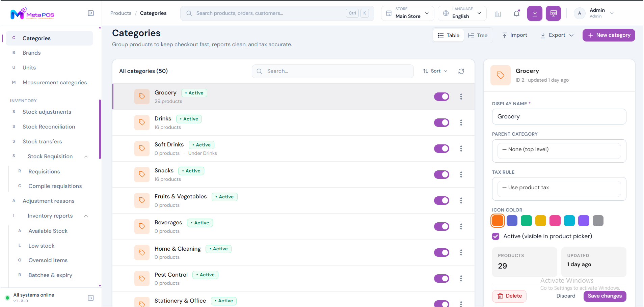Click the Admin avatar circle

pos(580,13)
